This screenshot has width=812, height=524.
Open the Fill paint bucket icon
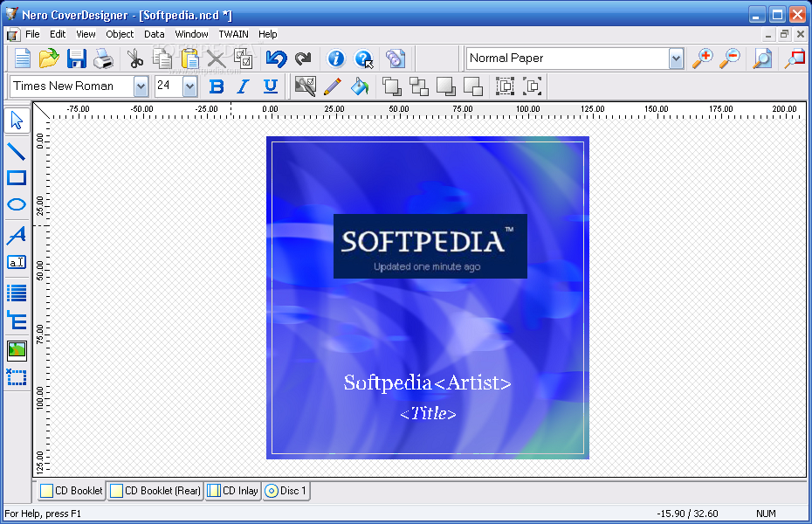pos(360,86)
